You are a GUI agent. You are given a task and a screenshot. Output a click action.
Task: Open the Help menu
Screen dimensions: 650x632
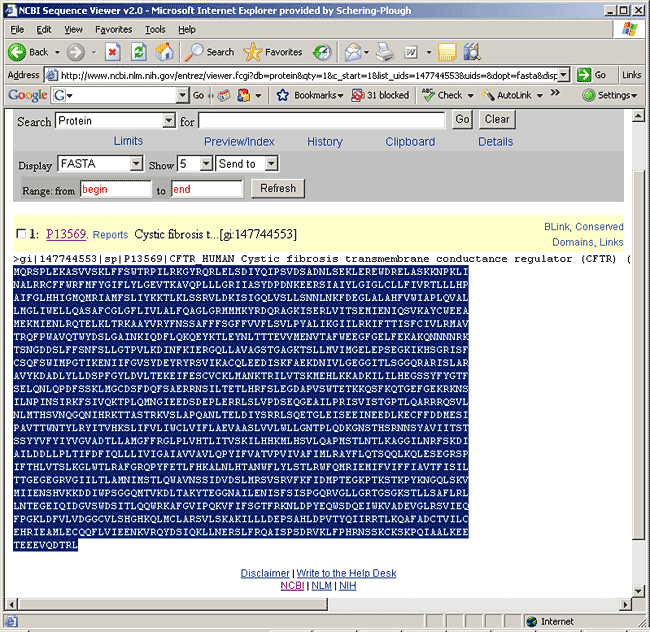187,29
